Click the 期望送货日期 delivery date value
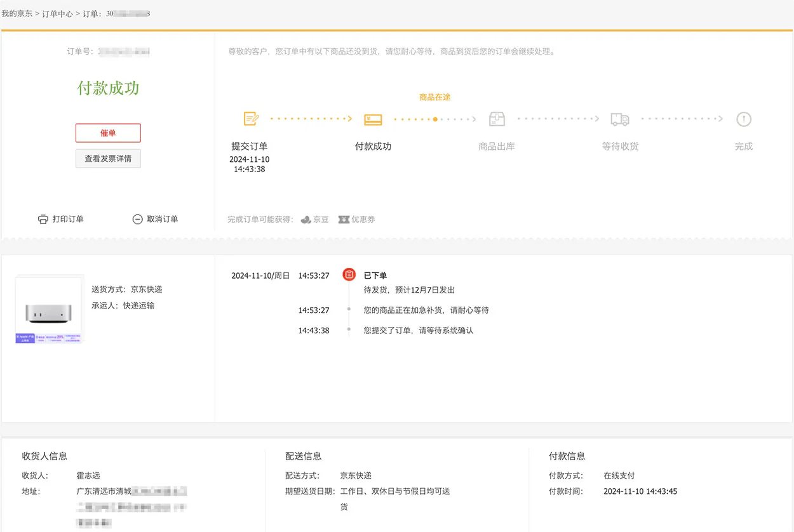 point(395,499)
